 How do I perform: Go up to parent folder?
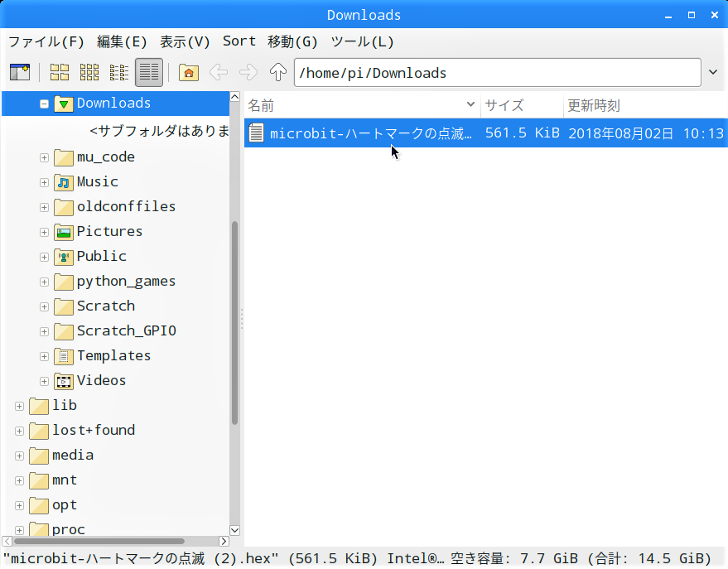(x=278, y=72)
